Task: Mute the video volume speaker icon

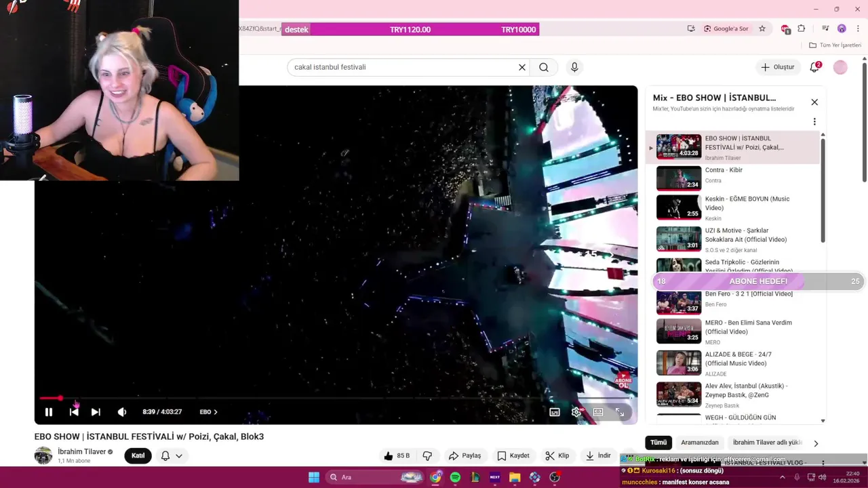Action: pyautogui.click(x=122, y=411)
